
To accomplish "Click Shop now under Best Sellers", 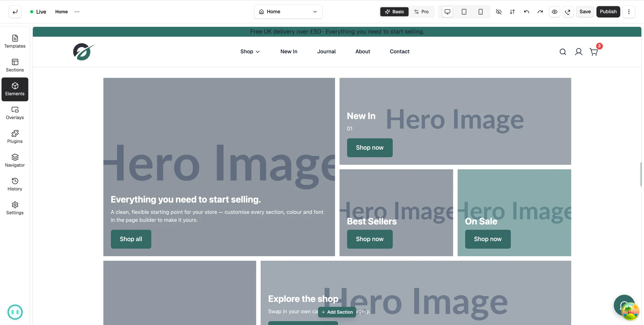I will pos(370,239).
